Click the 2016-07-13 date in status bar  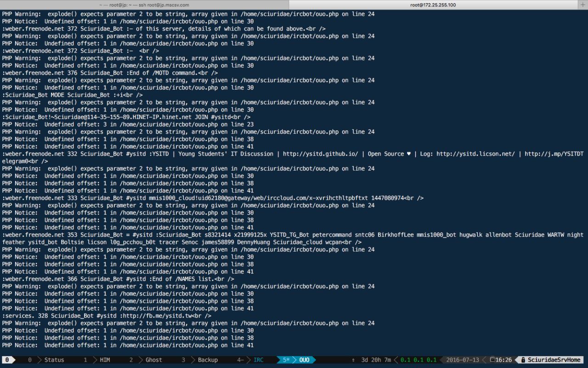[x=462, y=360]
